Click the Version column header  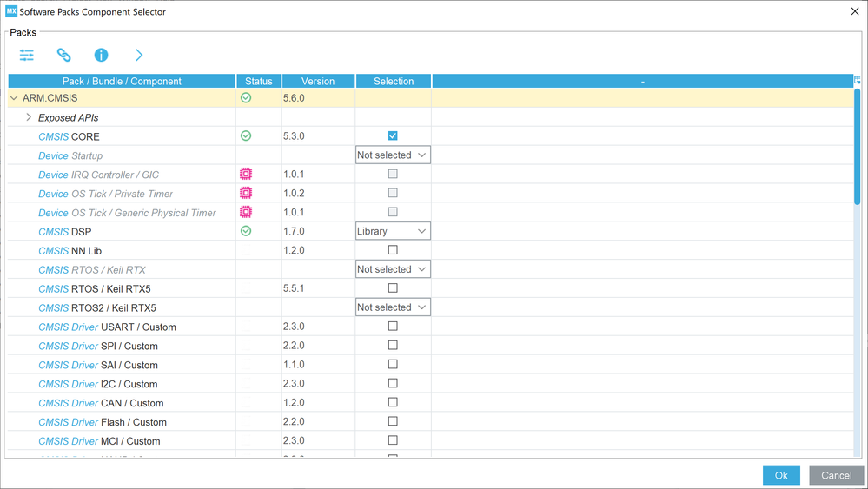pyautogui.click(x=318, y=81)
